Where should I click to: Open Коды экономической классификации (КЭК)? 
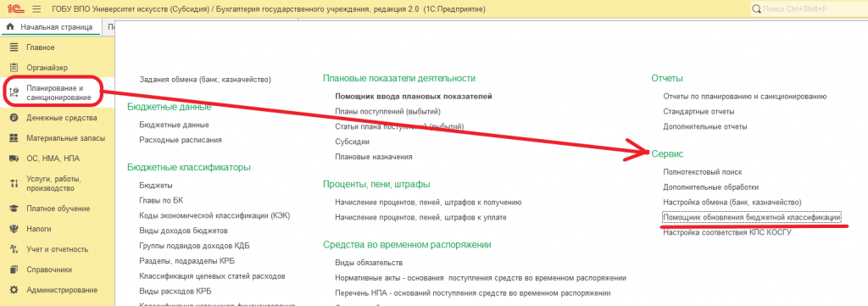tap(214, 215)
